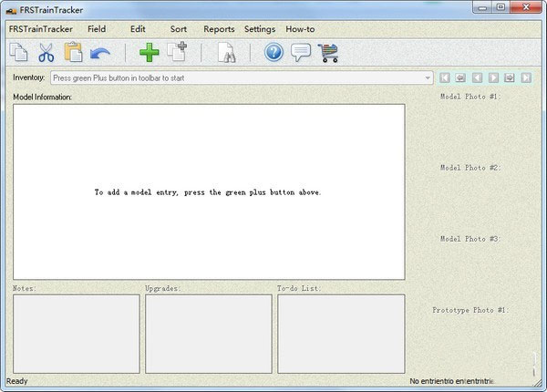Open the Reports menu

click(x=219, y=29)
